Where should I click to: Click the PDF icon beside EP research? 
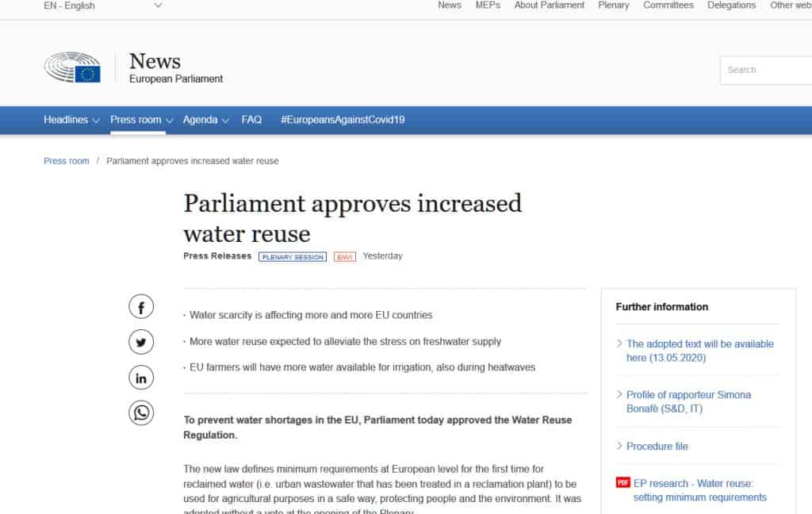click(x=623, y=483)
